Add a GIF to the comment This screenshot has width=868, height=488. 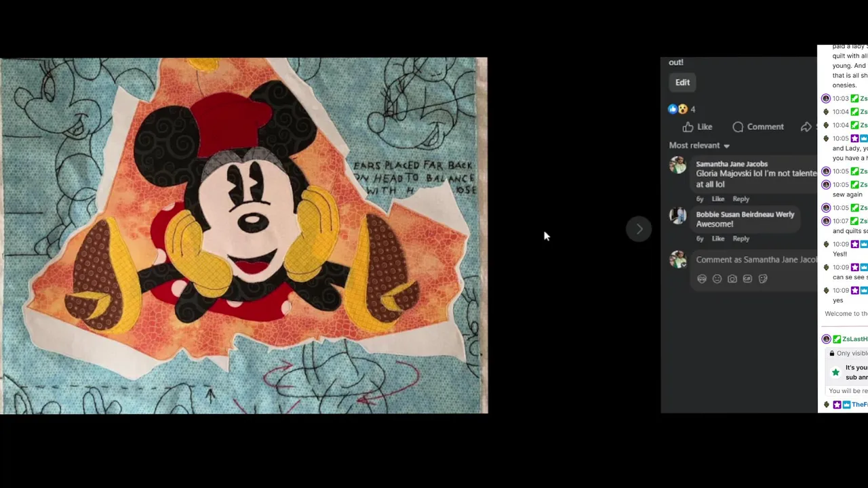[747, 279]
